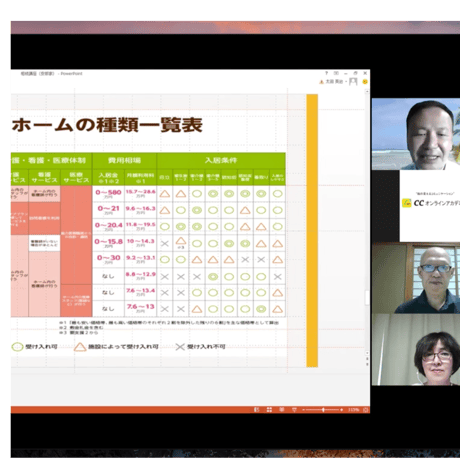Click the account profile picture placeholder
This screenshot has width=460, height=460.
[353, 82]
